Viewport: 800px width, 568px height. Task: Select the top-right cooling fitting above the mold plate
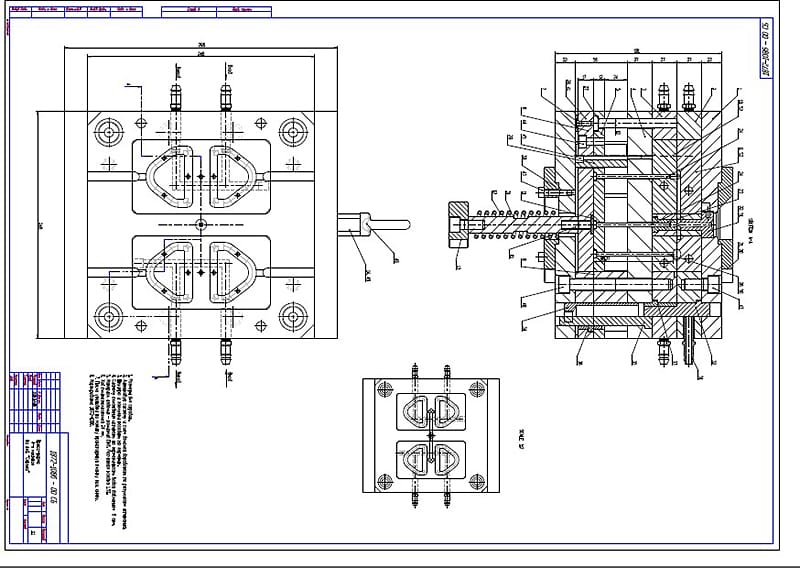(225, 98)
